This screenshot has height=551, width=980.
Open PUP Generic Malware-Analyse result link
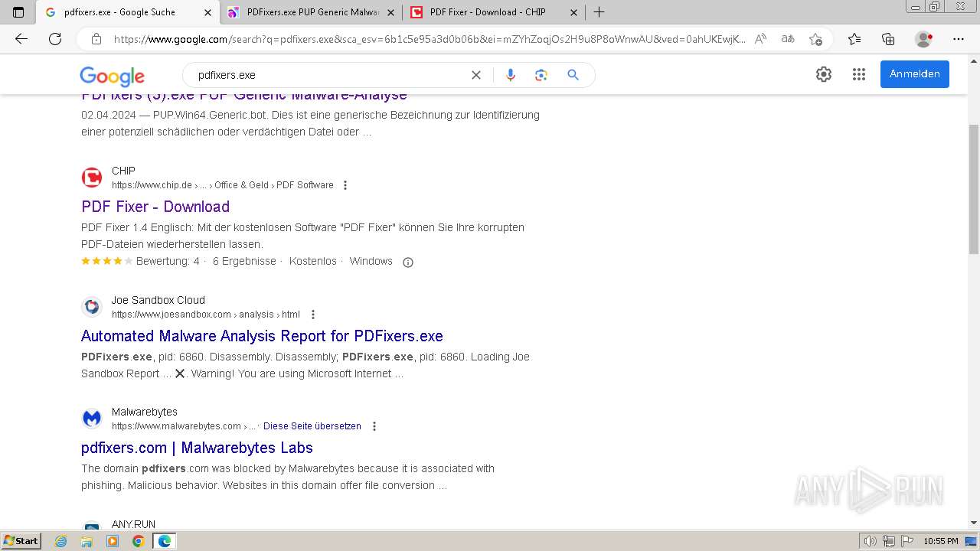(x=244, y=95)
